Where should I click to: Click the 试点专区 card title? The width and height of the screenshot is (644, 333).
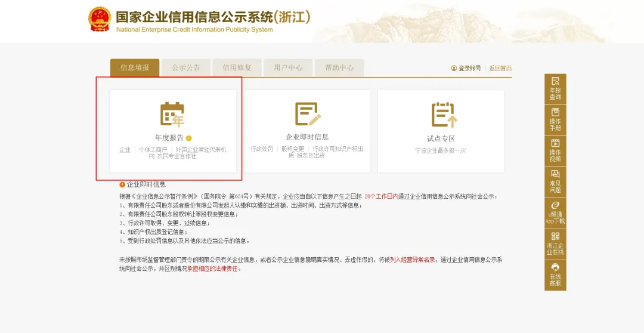click(441, 138)
